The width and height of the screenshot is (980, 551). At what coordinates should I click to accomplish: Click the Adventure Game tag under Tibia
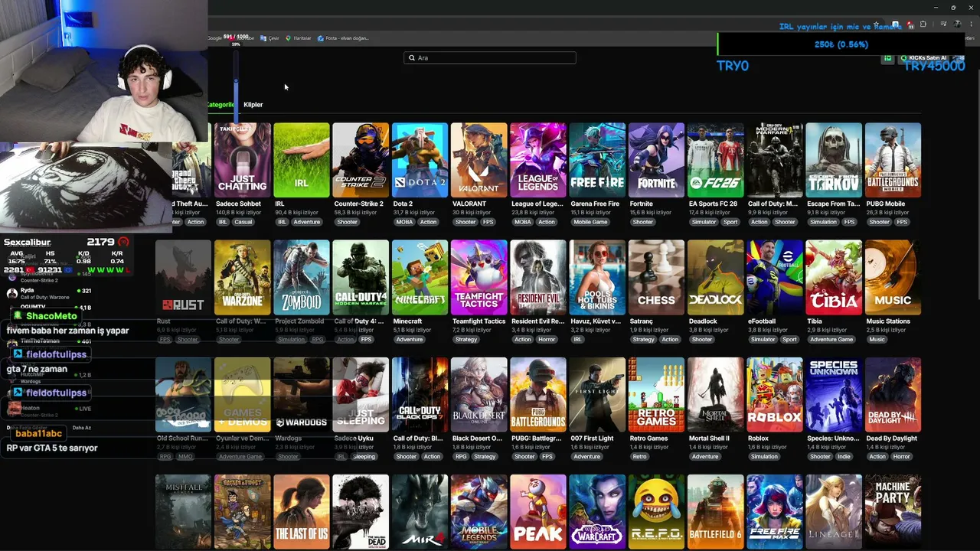point(831,339)
